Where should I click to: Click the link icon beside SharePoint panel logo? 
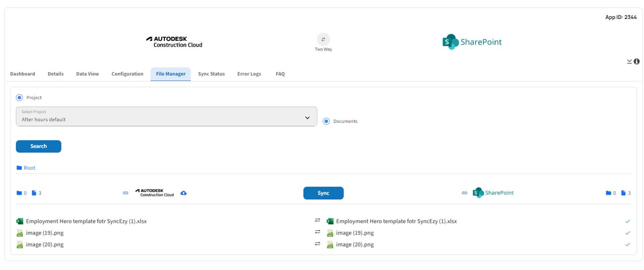click(465, 193)
